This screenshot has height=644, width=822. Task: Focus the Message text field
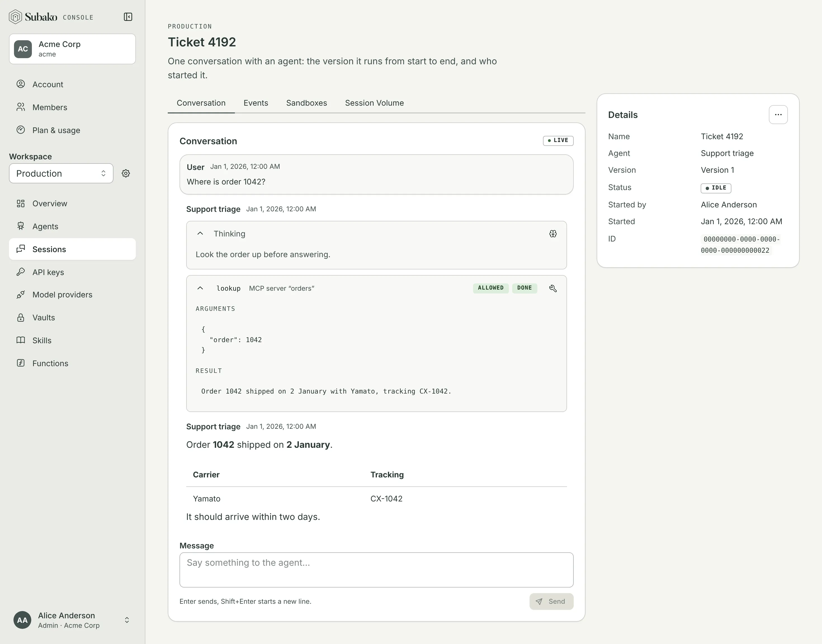[376, 570]
